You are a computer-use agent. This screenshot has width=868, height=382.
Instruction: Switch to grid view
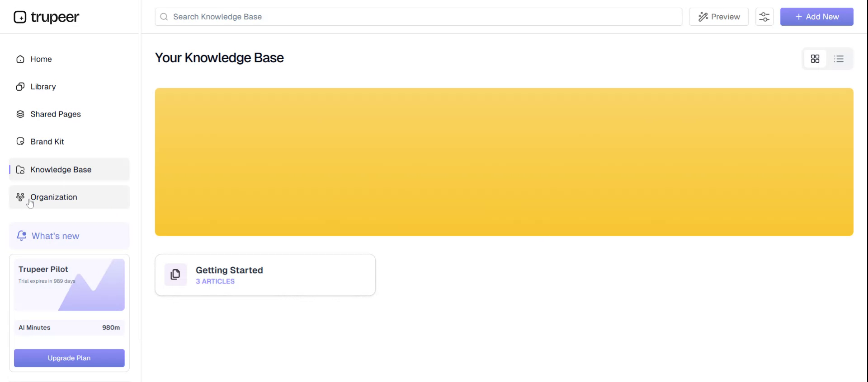tap(815, 59)
